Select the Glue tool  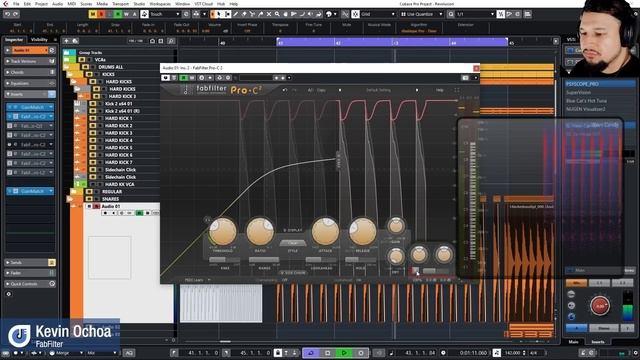coord(260,14)
